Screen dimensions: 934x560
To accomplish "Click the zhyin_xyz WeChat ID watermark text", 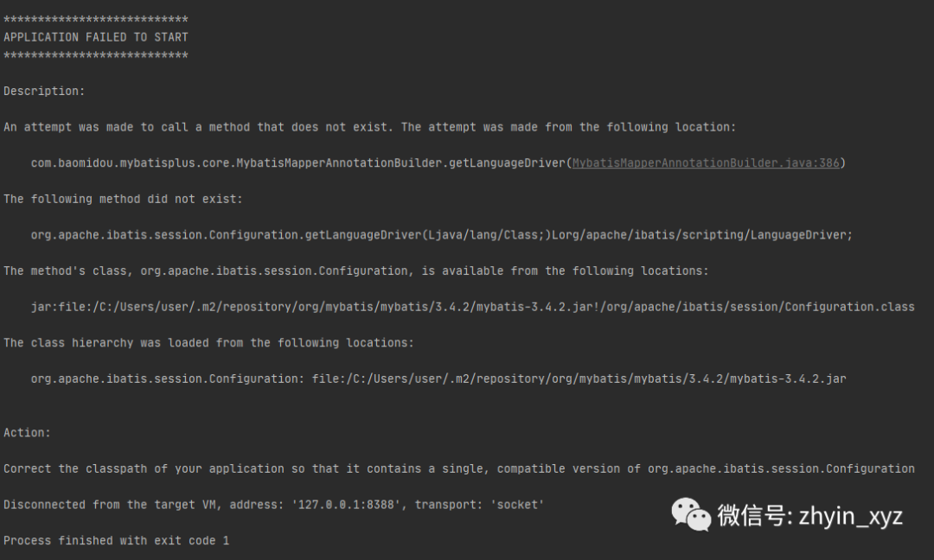I will pyautogui.click(x=809, y=516).
